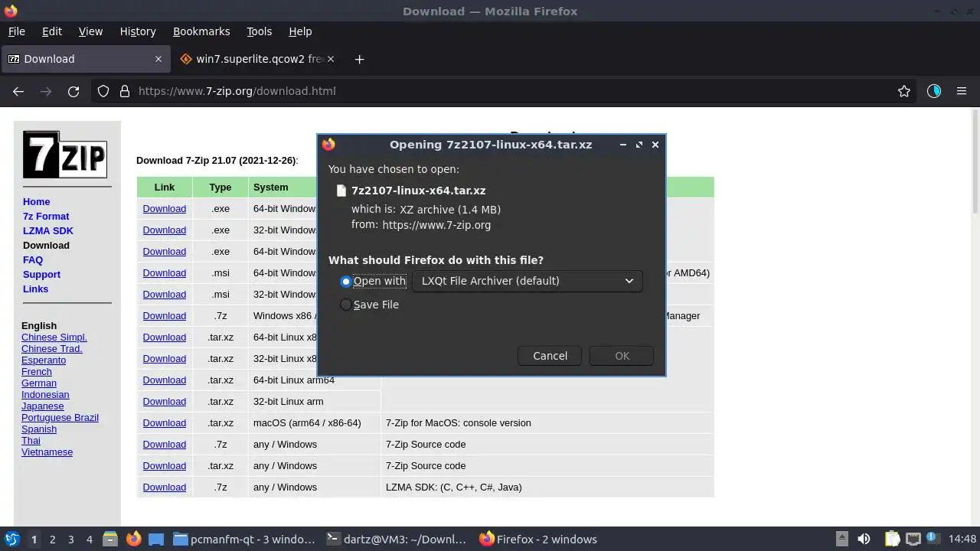Viewport: 980px width, 551px height.
Task: Click Firefox - 2 windows taskbar button
Action: pos(538,540)
